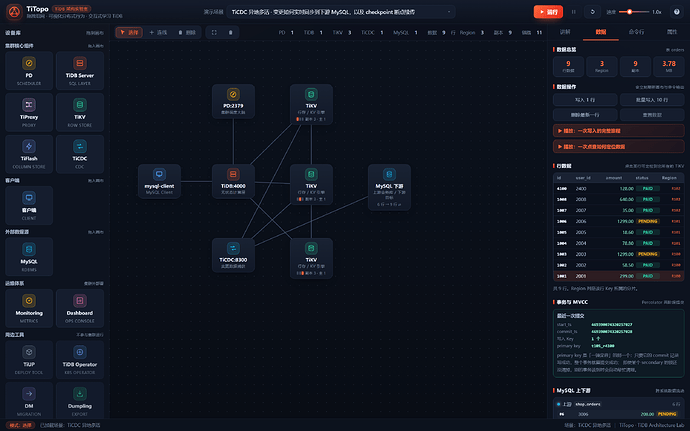Adjust the speed slider
Viewport: 690px width, 431px height.
coord(634,12)
